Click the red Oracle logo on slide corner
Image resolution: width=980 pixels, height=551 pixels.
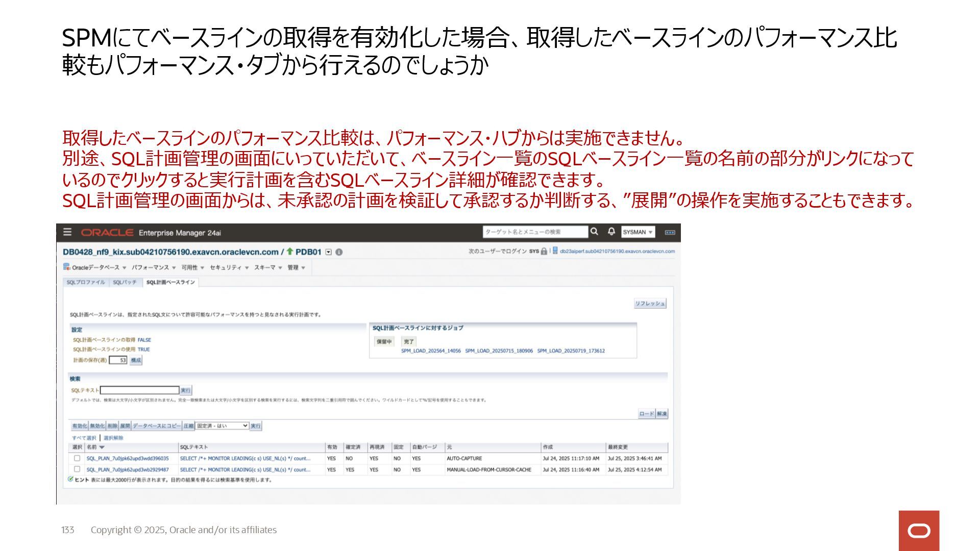click(919, 531)
